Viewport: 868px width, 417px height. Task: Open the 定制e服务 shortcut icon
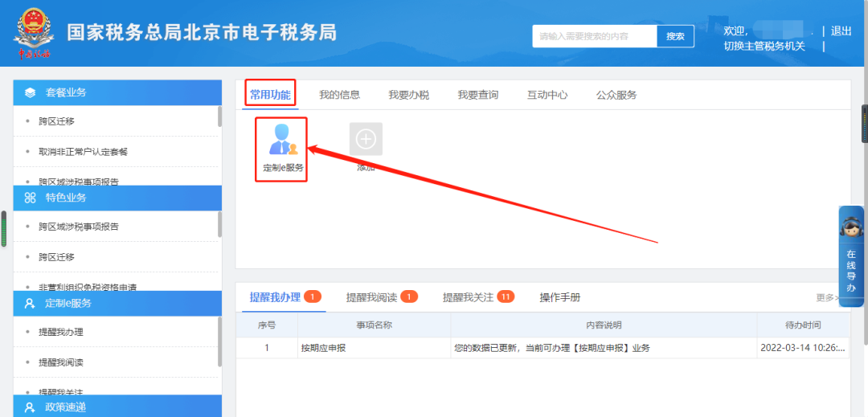pyautogui.click(x=284, y=139)
